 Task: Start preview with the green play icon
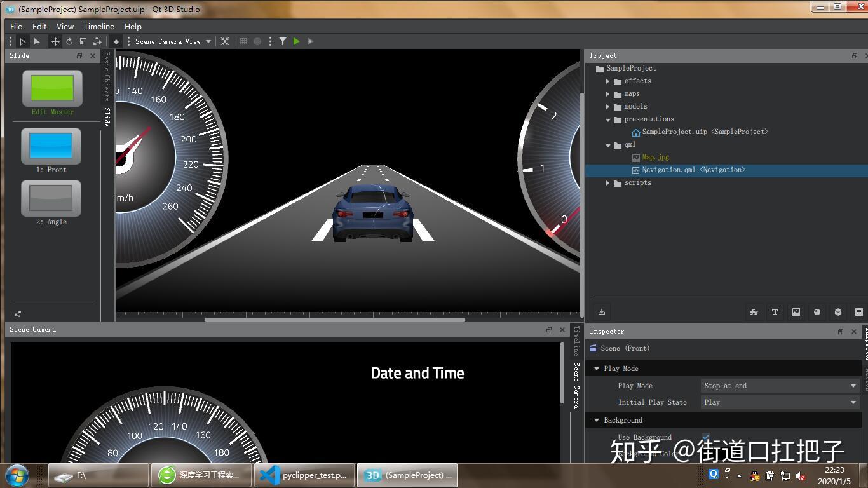tap(296, 41)
